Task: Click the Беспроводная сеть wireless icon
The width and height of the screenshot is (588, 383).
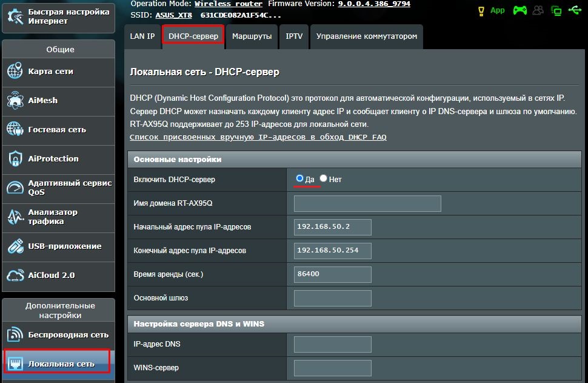Action: coord(15,334)
